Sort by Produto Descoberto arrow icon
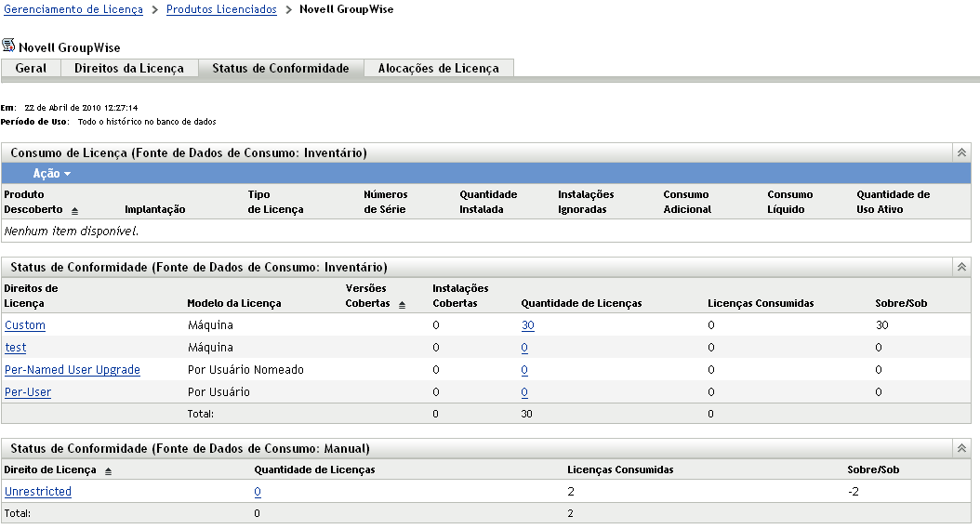 point(74,211)
